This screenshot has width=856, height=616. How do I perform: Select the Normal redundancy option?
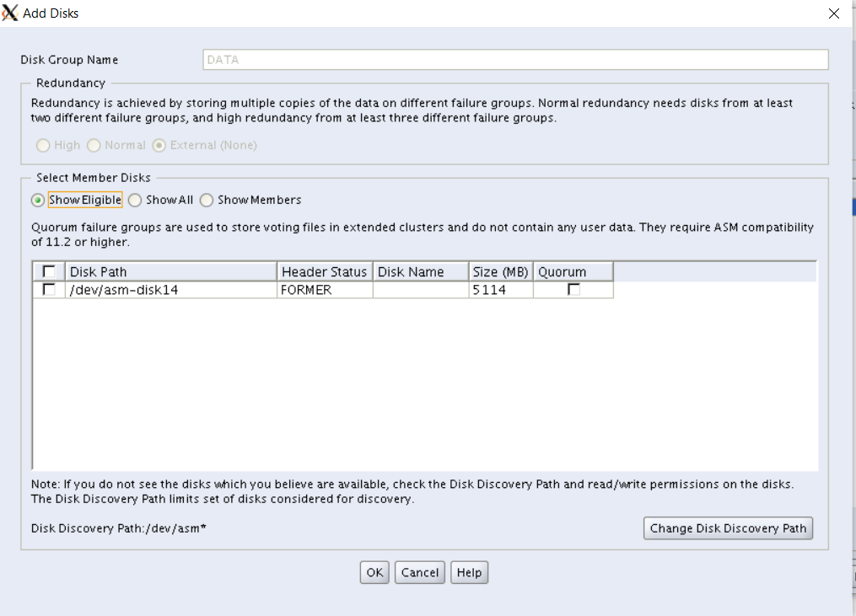click(x=94, y=145)
